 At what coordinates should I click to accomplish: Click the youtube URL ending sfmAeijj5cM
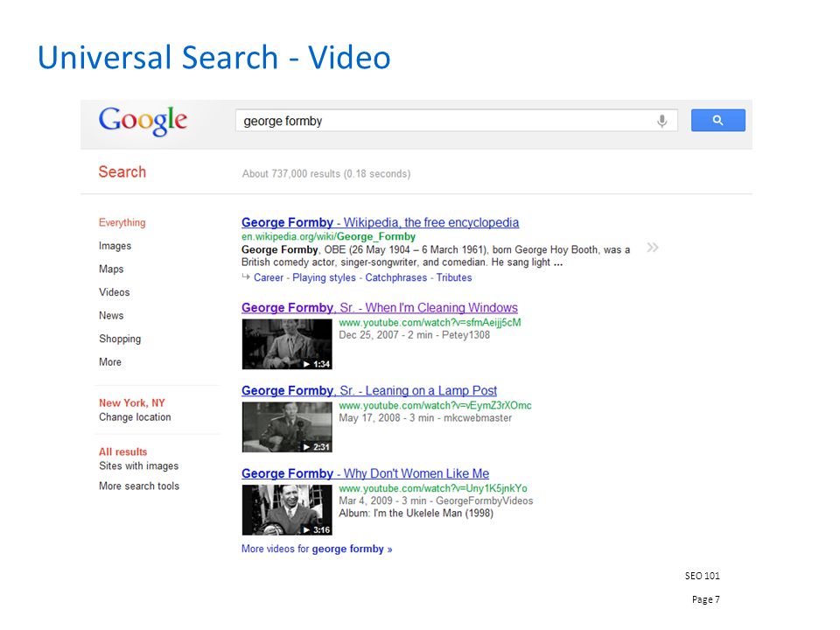tap(430, 323)
